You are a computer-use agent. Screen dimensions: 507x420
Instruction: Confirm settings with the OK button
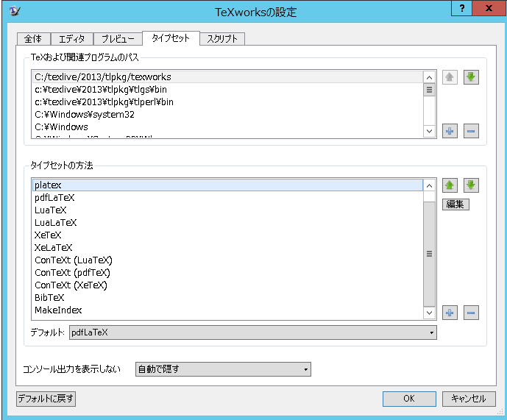[x=409, y=399]
